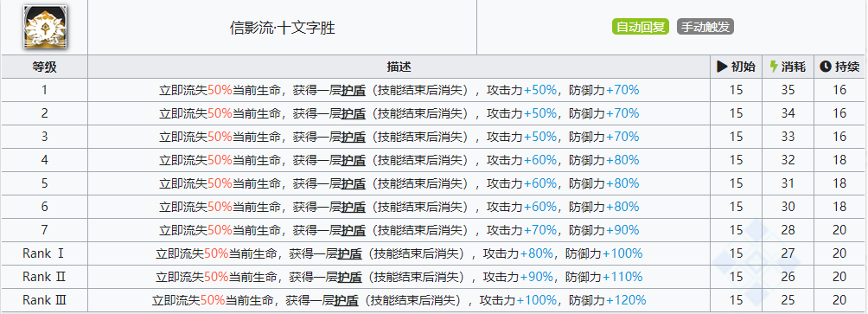Click the +90% defense value in level 7 row
This screenshot has width=868, height=314.
622,230
